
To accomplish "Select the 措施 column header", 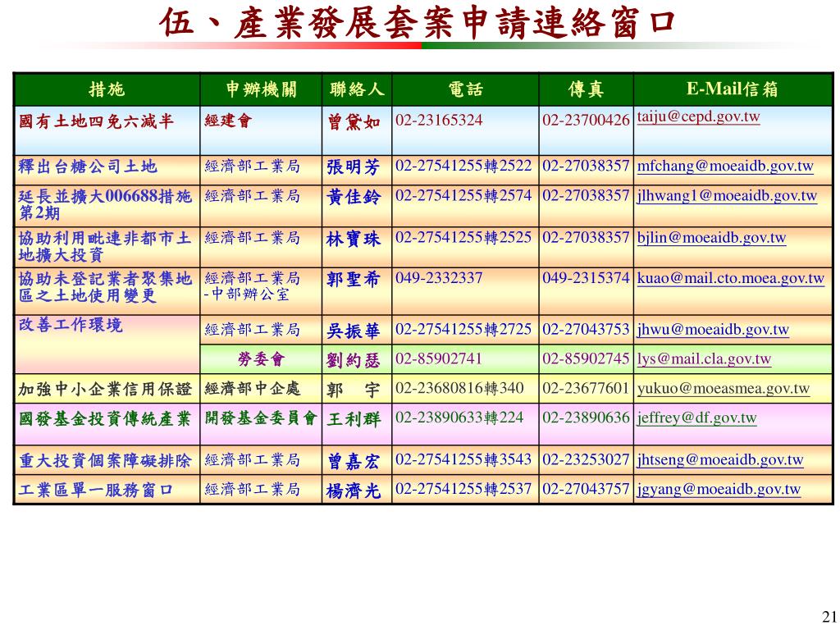I will coord(107,89).
